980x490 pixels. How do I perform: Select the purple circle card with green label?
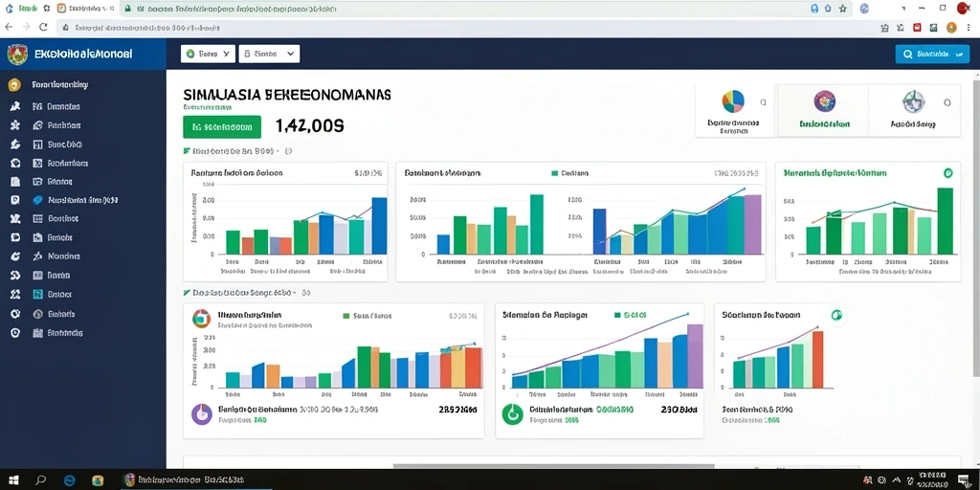pos(824,111)
